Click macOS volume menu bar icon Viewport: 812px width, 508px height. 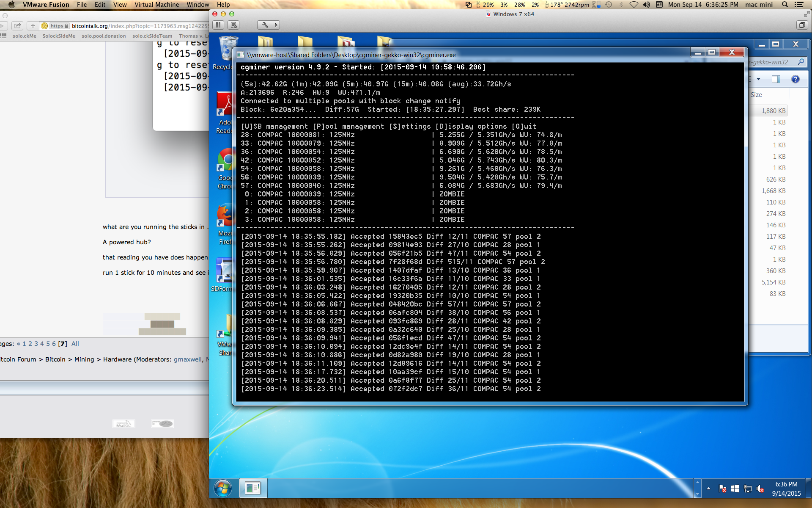(646, 5)
